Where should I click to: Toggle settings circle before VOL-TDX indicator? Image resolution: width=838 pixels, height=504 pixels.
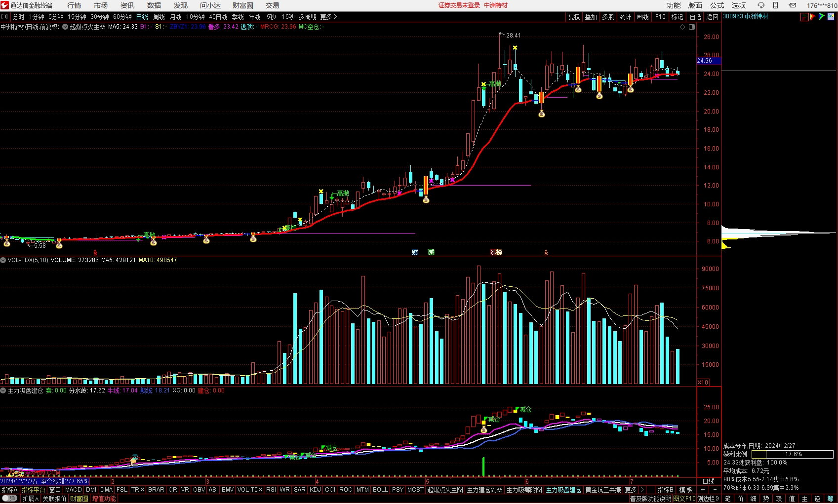tap(3, 260)
